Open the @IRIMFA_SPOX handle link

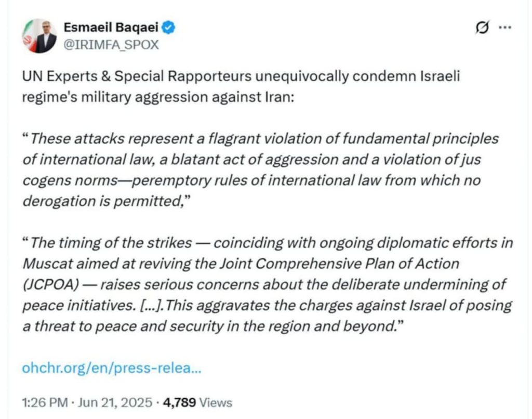[x=111, y=45]
